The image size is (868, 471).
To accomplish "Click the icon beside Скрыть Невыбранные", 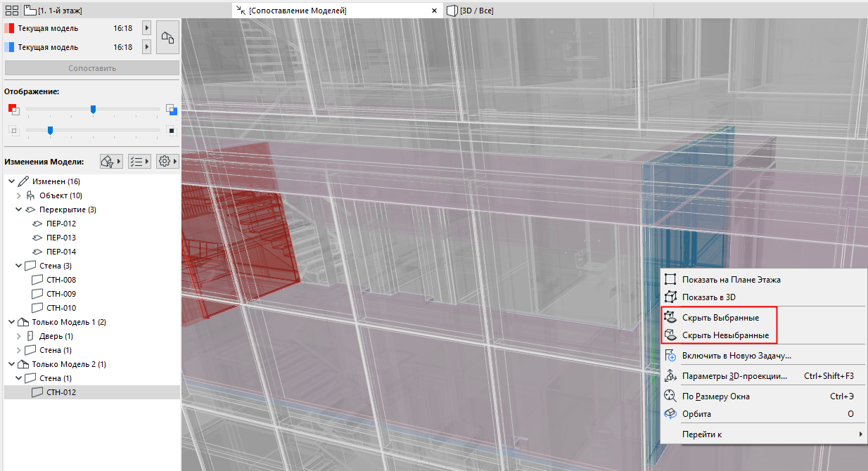I will [670, 335].
